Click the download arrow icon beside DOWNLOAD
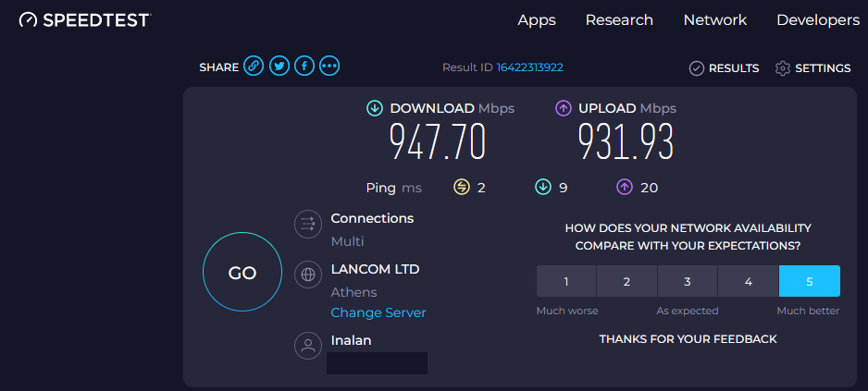Screen dimensions: 868x391 tap(376, 108)
